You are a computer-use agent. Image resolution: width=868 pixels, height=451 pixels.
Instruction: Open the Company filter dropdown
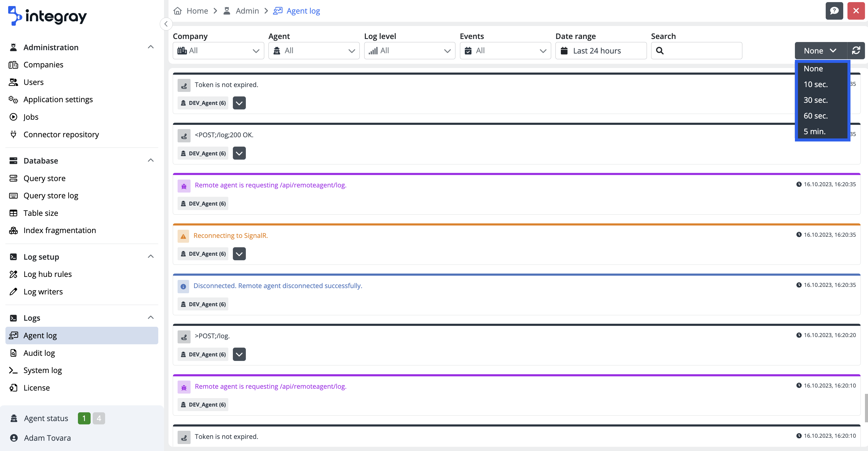tap(218, 50)
